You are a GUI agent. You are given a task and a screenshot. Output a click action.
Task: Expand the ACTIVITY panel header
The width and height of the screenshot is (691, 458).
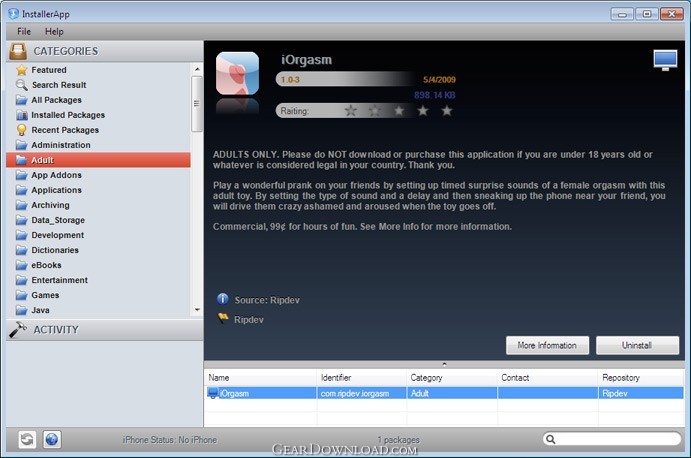(105, 330)
